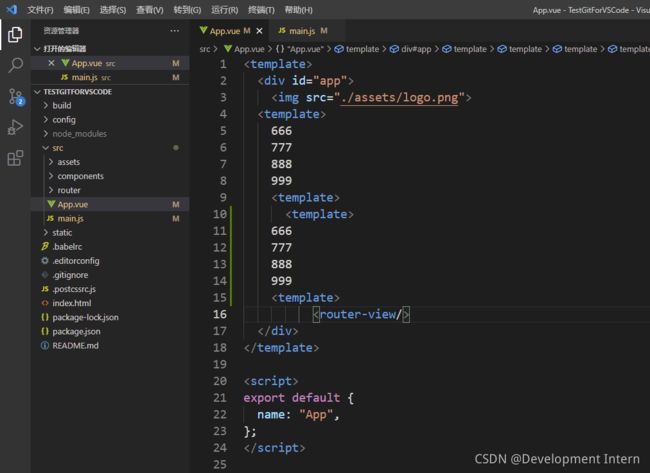Click line number 16 in the gutter
This screenshot has width=650, height=473.
(x=220, y=314)
